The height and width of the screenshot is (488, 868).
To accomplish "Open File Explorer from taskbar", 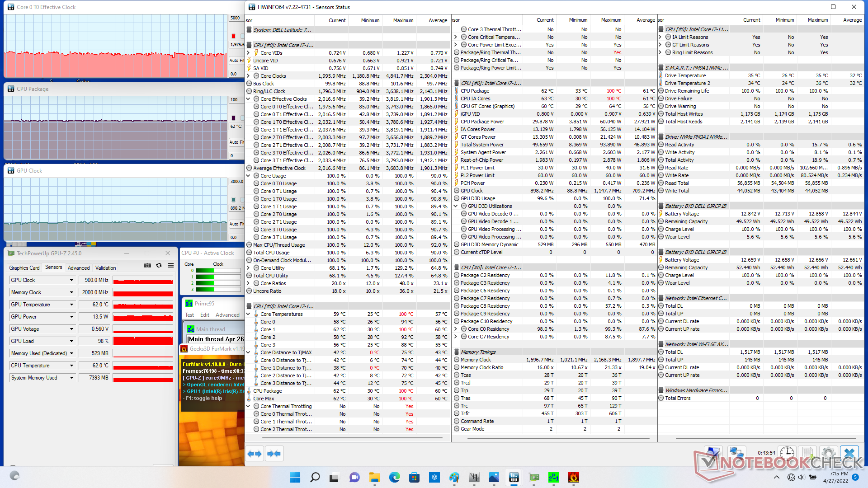I will click(x=374, y=477).
